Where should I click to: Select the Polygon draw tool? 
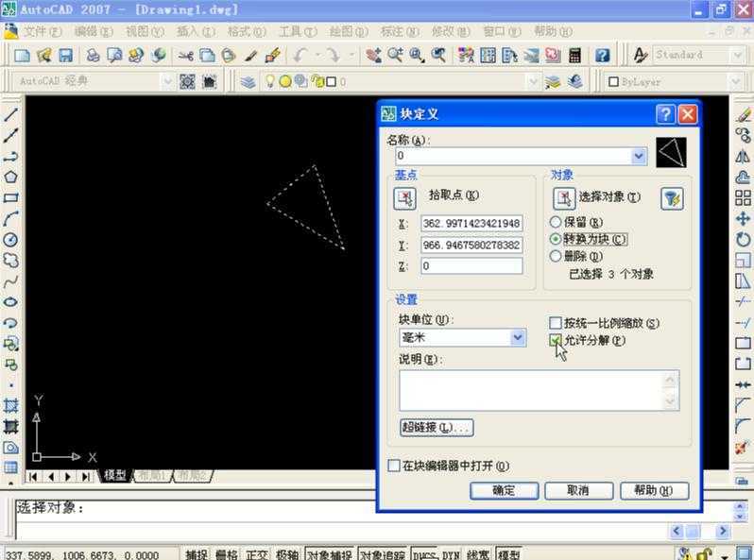click(10, 177)
